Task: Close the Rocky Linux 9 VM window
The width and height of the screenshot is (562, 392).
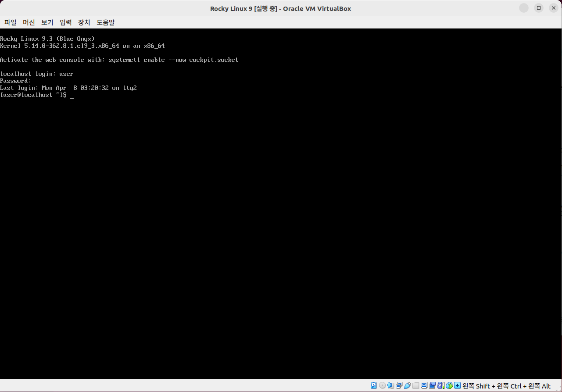Action: click(x=554, y=8)
